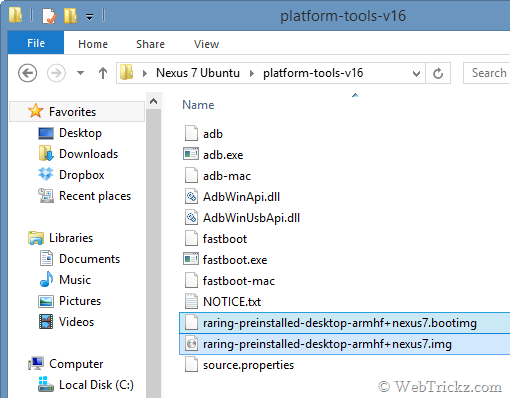Select the adb-mac file
This screenshot has height=398, width=510.
pyautogui.click(x=227, y=176)
